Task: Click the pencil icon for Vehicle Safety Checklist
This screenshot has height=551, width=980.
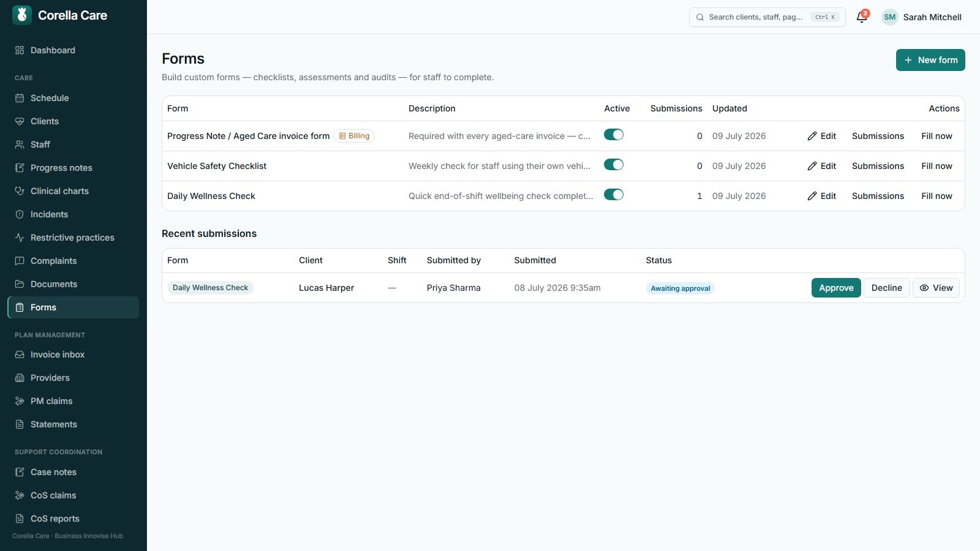Action: 812,166
